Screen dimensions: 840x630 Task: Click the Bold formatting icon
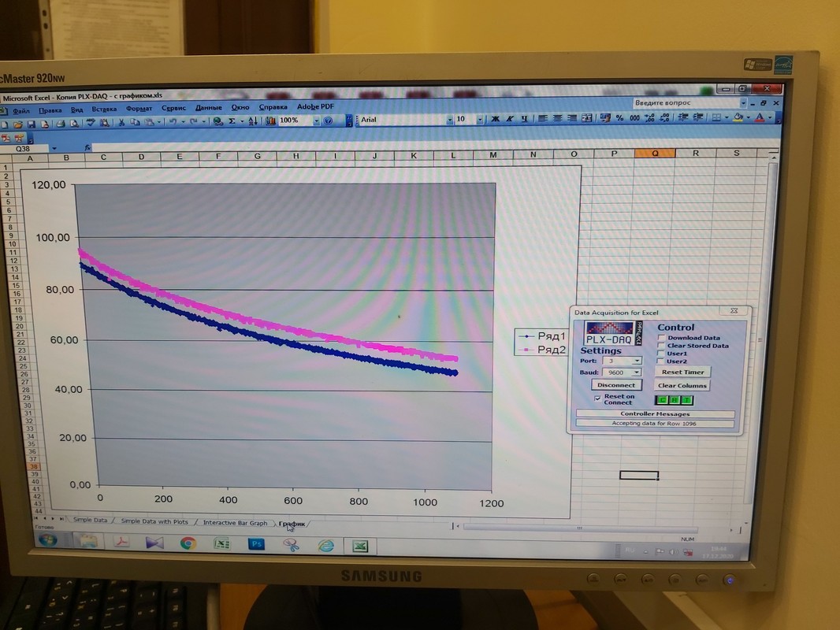coord(496,119)
